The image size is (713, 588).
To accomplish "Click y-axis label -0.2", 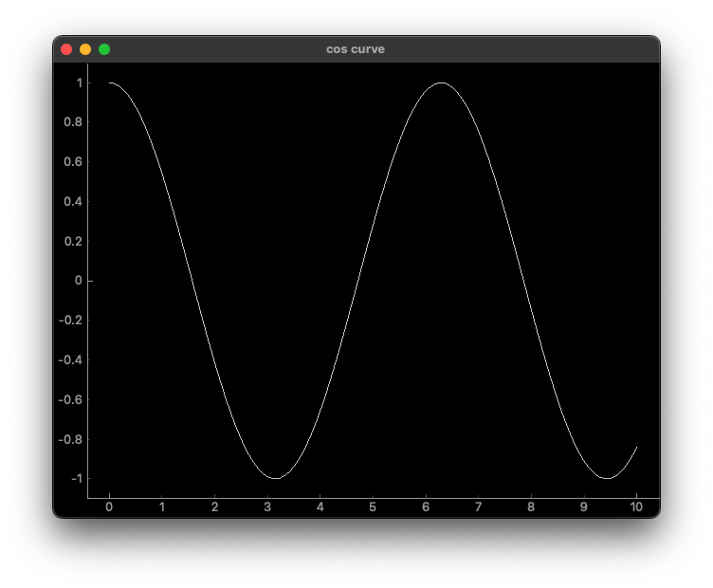I will pyautogui.click(x=70, y=321).
